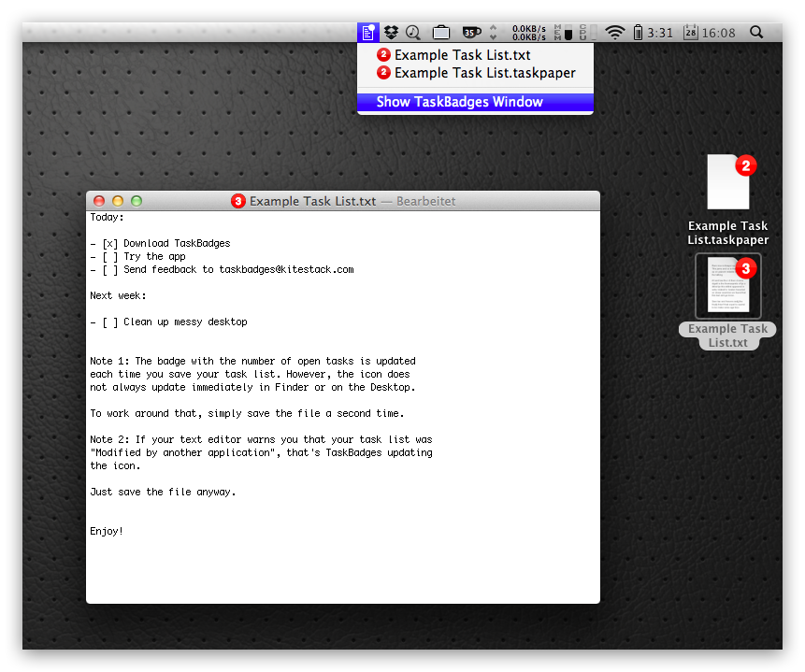This screenshot has height=672, width=805.
Task: Click the MEM memory meter
Action: [563, 33]
